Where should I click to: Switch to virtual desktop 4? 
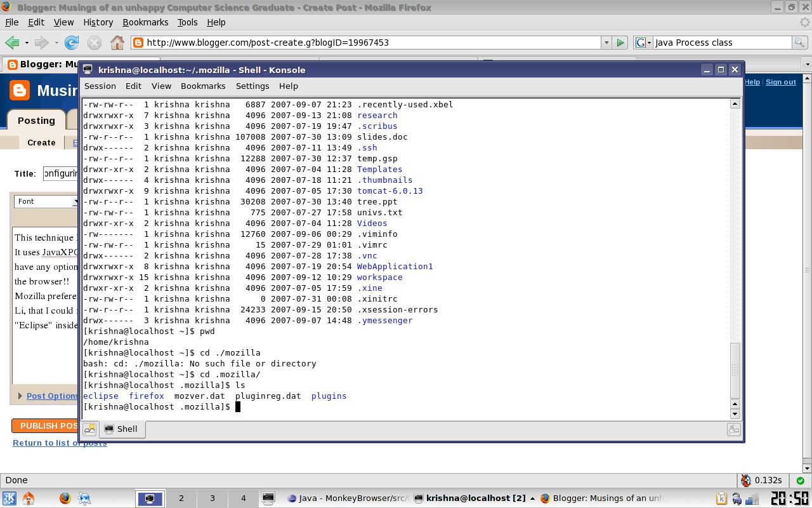click(243, 498)
